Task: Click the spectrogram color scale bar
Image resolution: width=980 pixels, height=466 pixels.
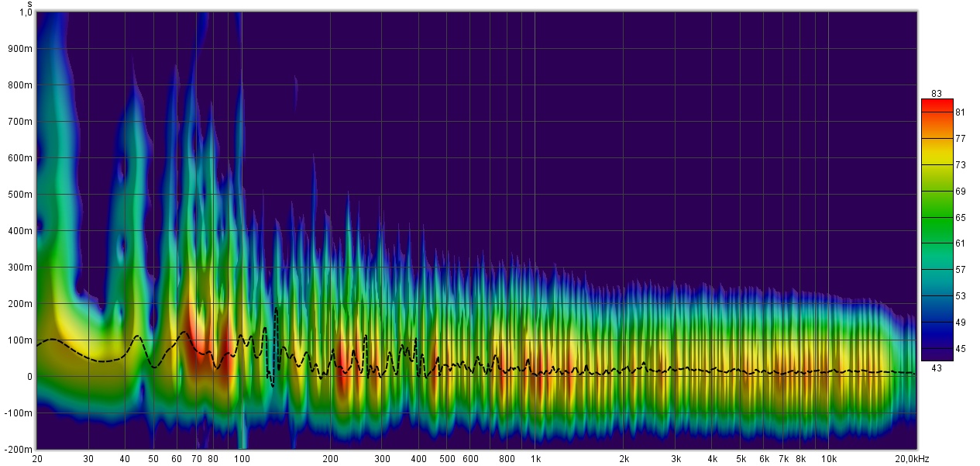Action: click(x=937, y=230)
